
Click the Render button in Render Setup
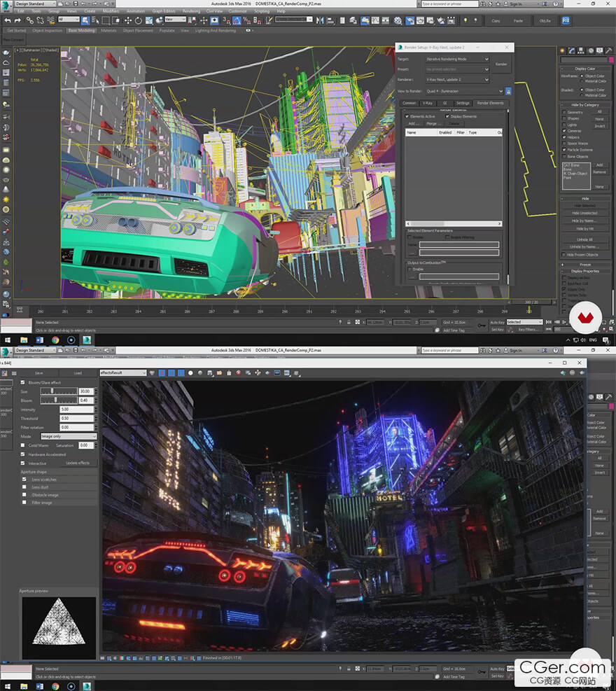tap(501, 64)
